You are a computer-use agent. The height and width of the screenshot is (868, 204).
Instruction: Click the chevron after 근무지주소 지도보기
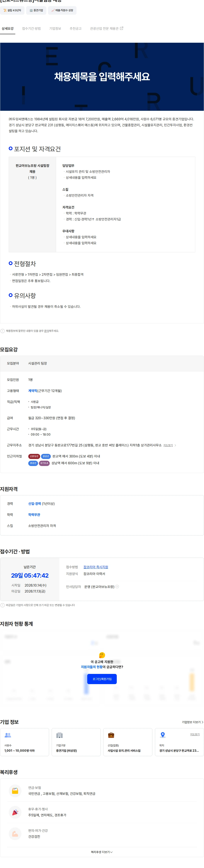tap(175, 445)
